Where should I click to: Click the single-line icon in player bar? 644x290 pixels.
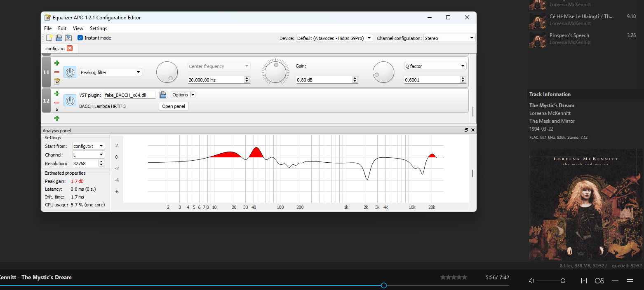(615, 281)
